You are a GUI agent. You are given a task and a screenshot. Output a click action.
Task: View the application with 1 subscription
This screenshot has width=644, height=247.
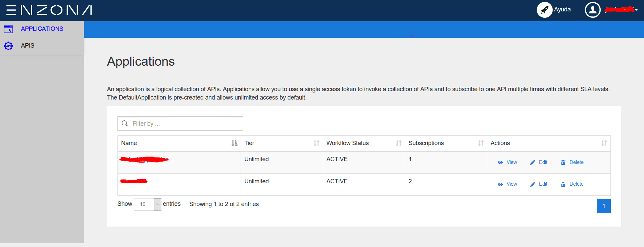(512, 162)
